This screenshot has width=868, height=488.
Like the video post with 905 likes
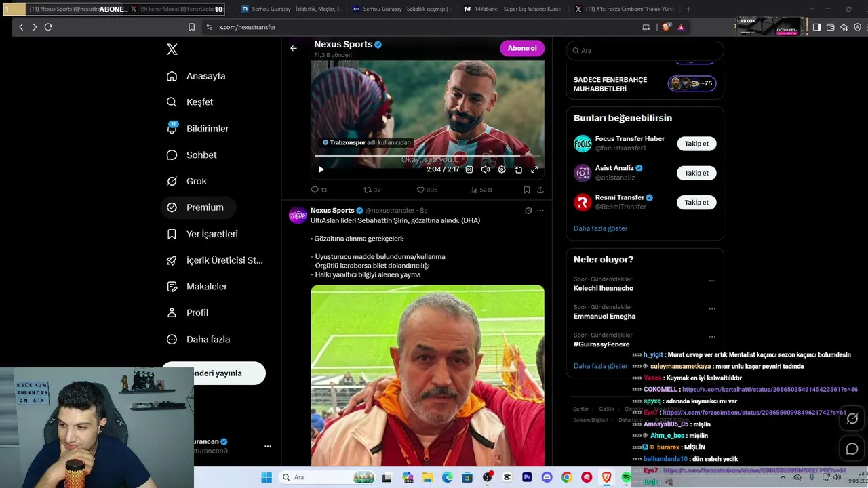(427, 190)
